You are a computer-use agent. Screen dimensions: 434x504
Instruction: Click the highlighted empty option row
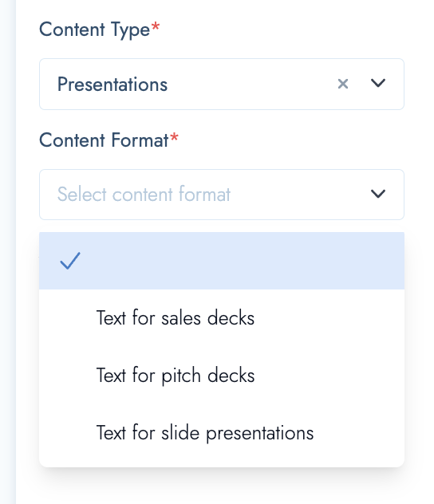(x=222, y=261)
